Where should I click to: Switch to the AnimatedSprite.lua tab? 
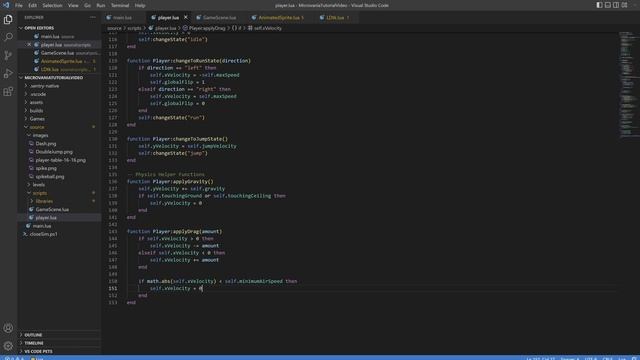(280, 18)
